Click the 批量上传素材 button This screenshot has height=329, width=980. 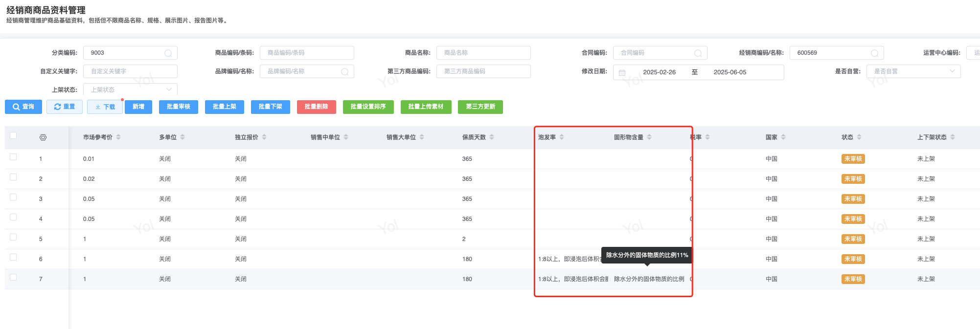426,107
